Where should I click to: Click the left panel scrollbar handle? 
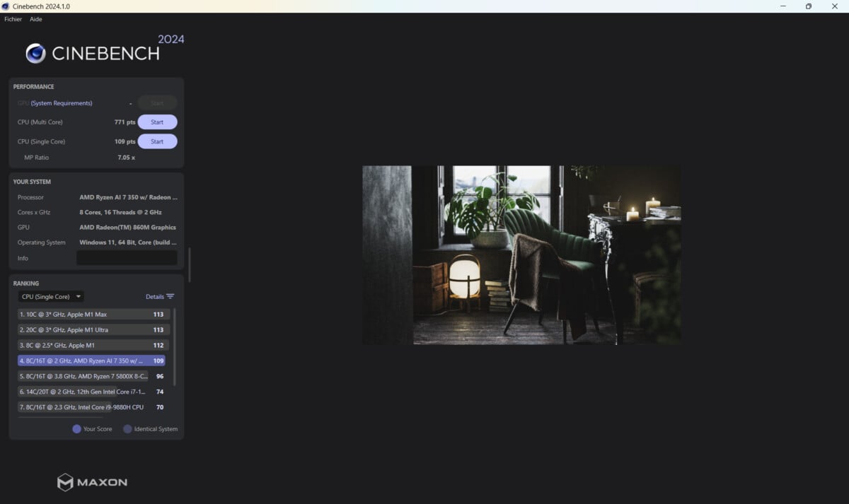pyautogui.click(x=189, y=265)
